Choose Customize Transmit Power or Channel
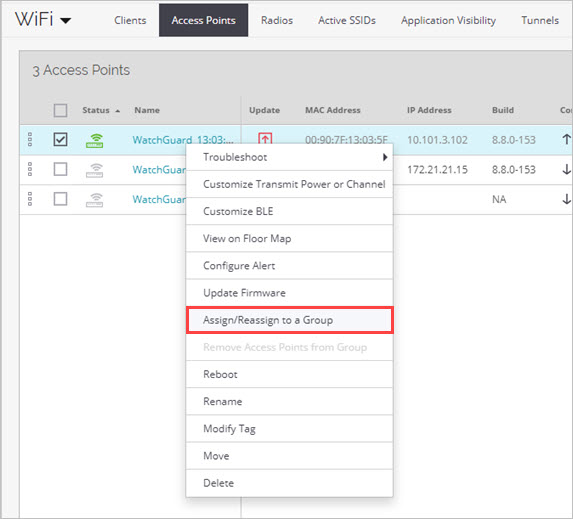 point(289,184)
